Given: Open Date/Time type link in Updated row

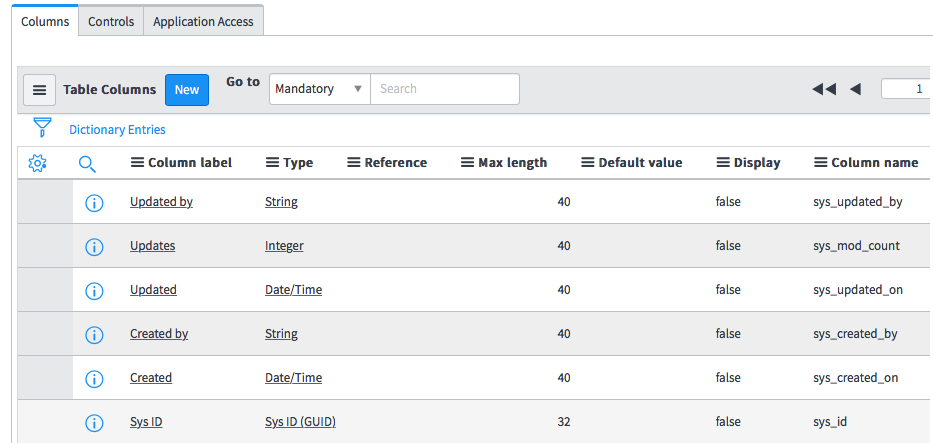Looking at the screenshot, I should click(x=293, y=290).
